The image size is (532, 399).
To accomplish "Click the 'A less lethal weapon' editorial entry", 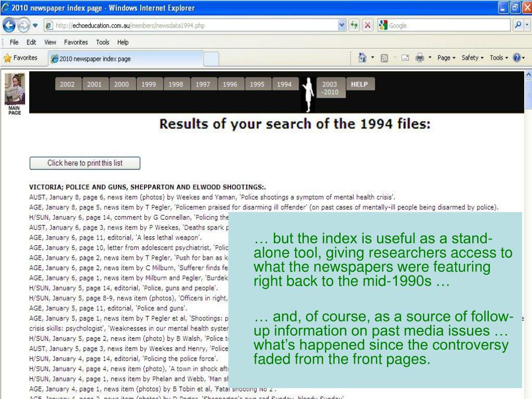I will tap(115, 237).
